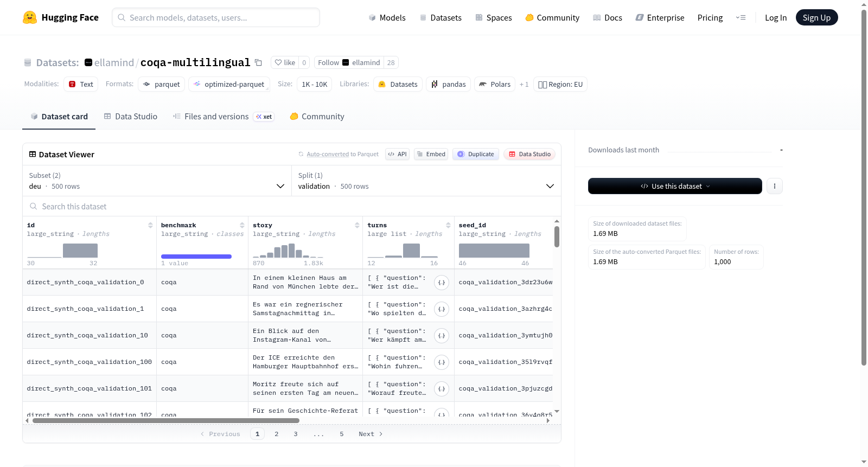The width and height of the screenshot is (868, 467).
Task: Sort the turns column
Action: click(448, 225)
